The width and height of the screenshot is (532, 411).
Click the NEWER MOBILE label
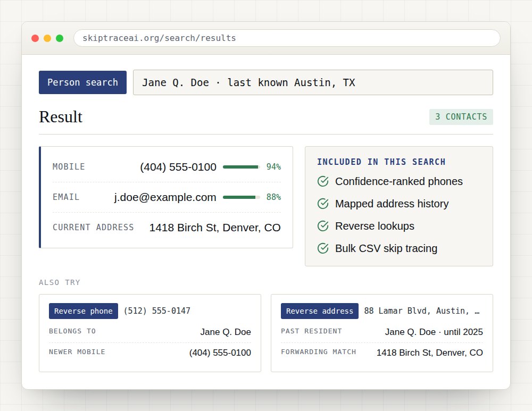click(77, 352)
